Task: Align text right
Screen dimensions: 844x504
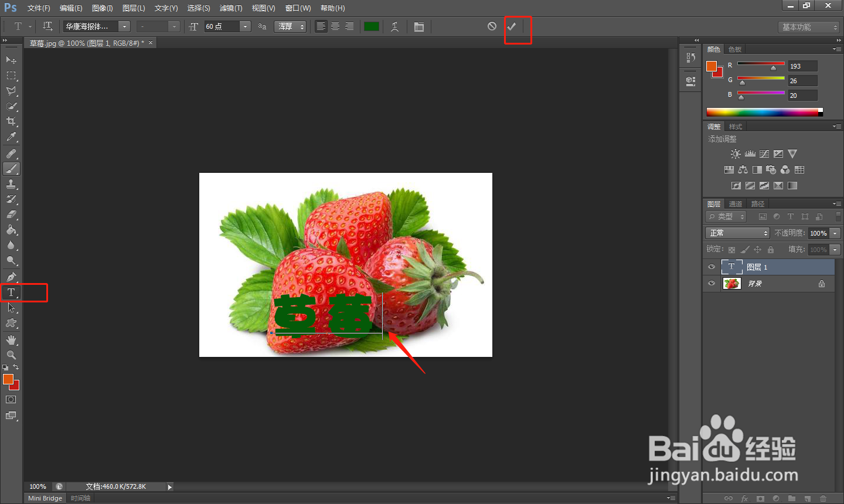Action: coord(349,26)
